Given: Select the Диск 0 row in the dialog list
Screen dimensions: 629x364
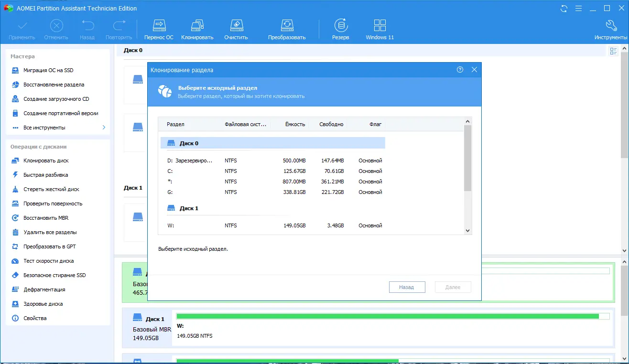Looking at the screenshot, I should [x=273, y=143].
